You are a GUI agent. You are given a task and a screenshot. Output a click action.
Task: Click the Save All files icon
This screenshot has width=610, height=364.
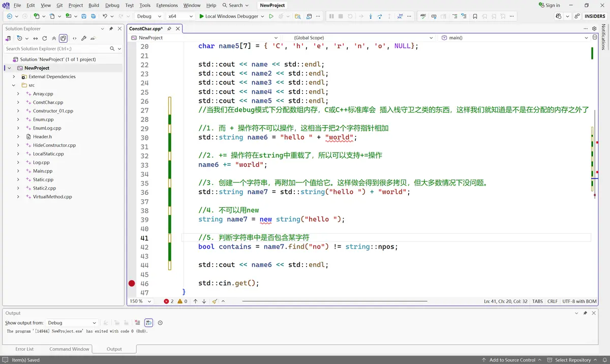point(93,16)
